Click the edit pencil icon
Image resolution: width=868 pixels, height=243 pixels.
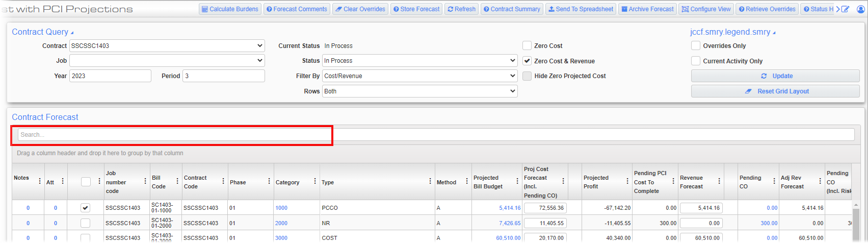pos(845,9)
